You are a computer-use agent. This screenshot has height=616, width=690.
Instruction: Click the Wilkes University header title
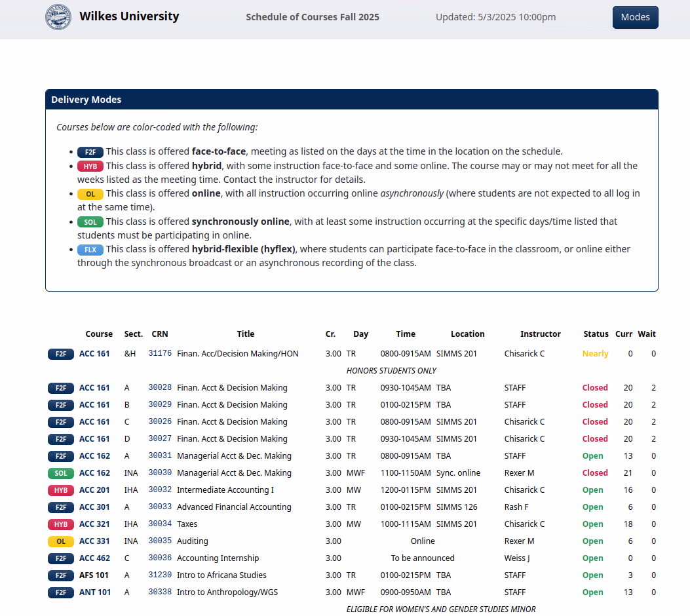pos(129,16)
